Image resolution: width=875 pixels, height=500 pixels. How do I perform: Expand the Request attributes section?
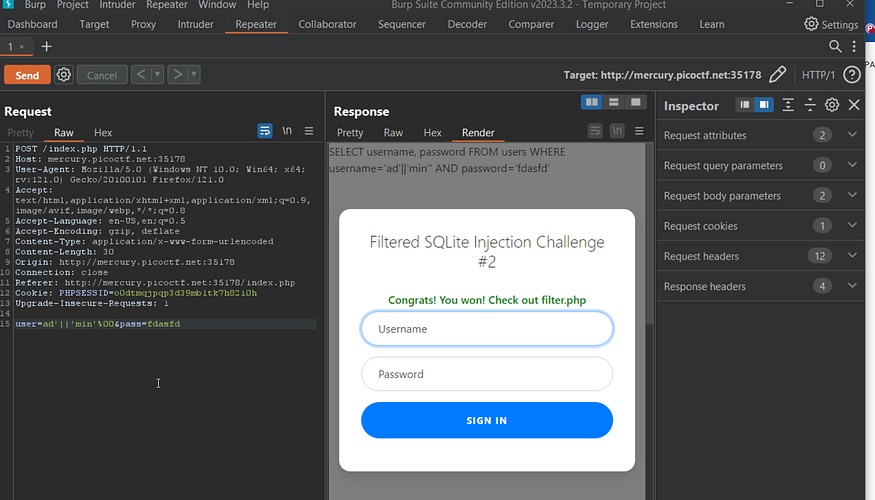[852, 135]
